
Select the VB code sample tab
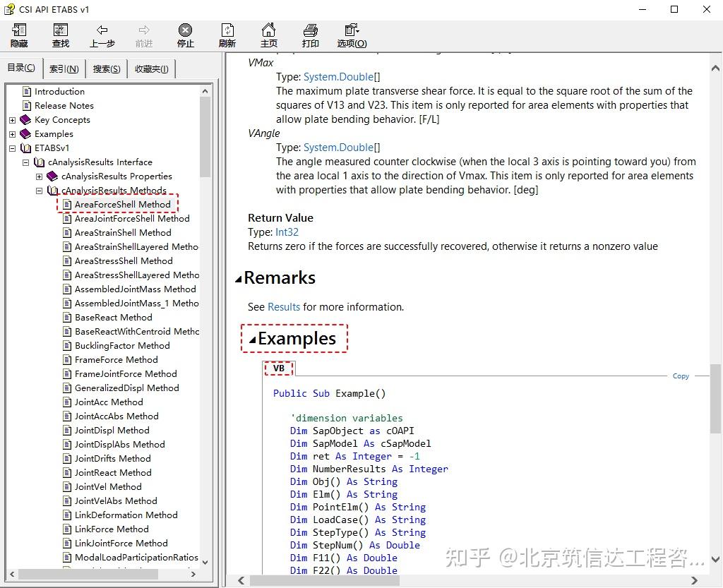coord(279,368)
